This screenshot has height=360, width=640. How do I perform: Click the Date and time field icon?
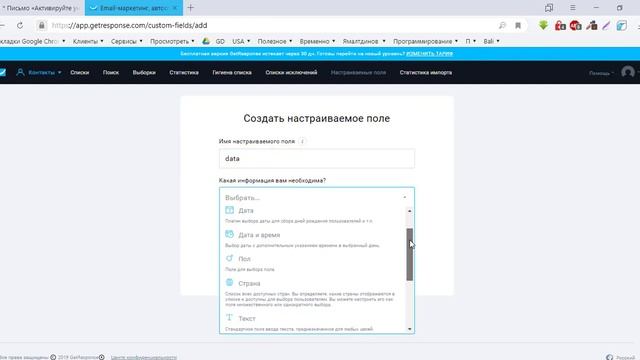229,234
